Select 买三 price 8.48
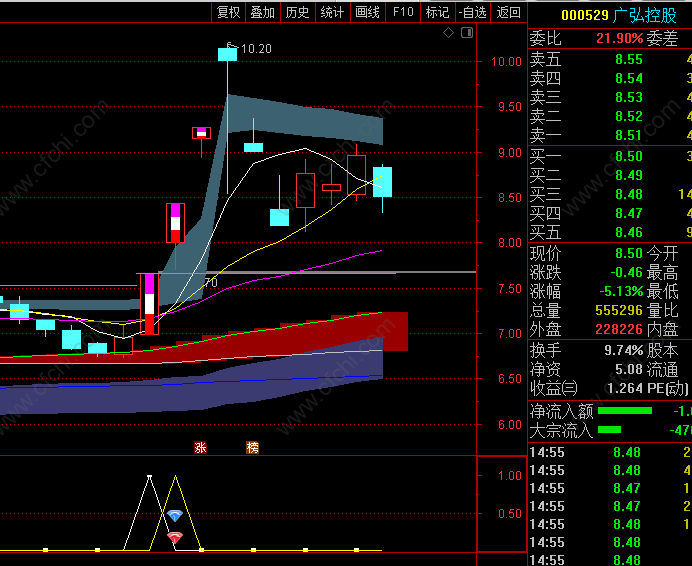692x566 pixels. (x=629, y=194)
